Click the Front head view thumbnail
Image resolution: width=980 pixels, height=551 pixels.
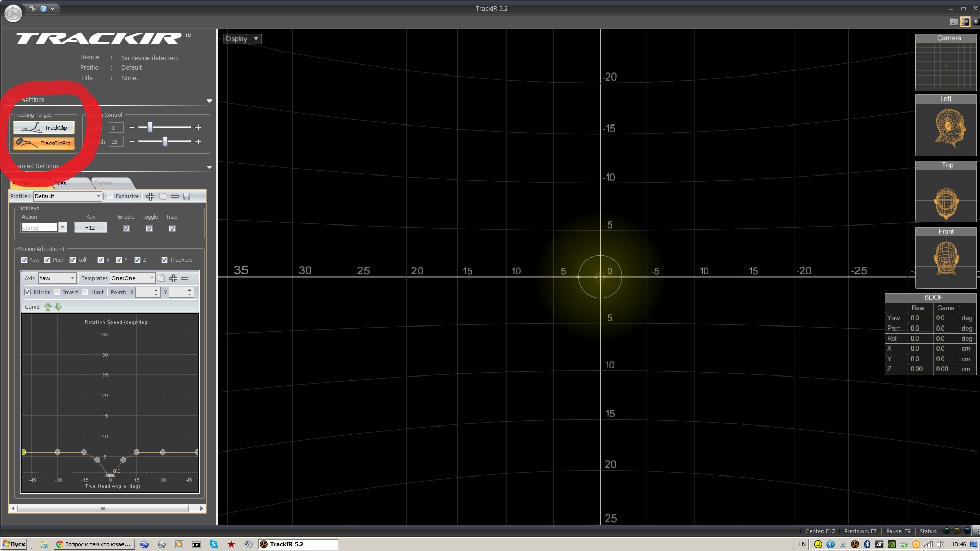946,258
